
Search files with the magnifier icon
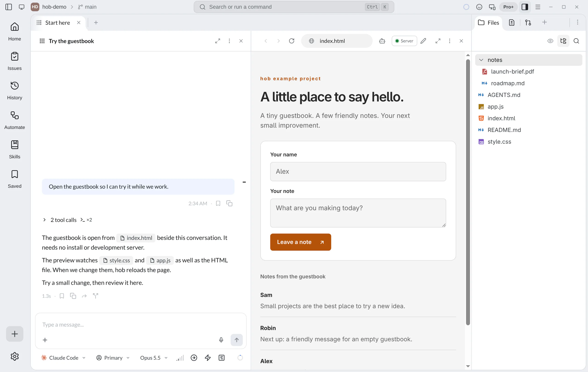click(576, 41)
